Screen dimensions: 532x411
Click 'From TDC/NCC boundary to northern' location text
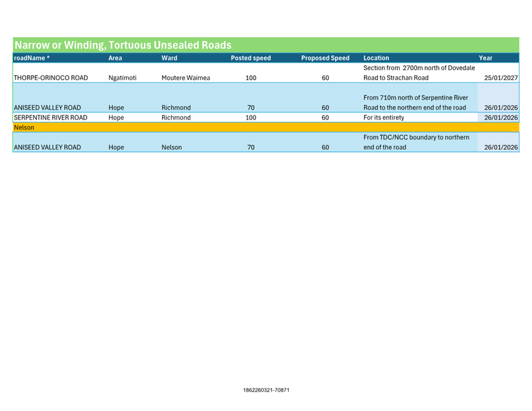[x=416, y=137]
